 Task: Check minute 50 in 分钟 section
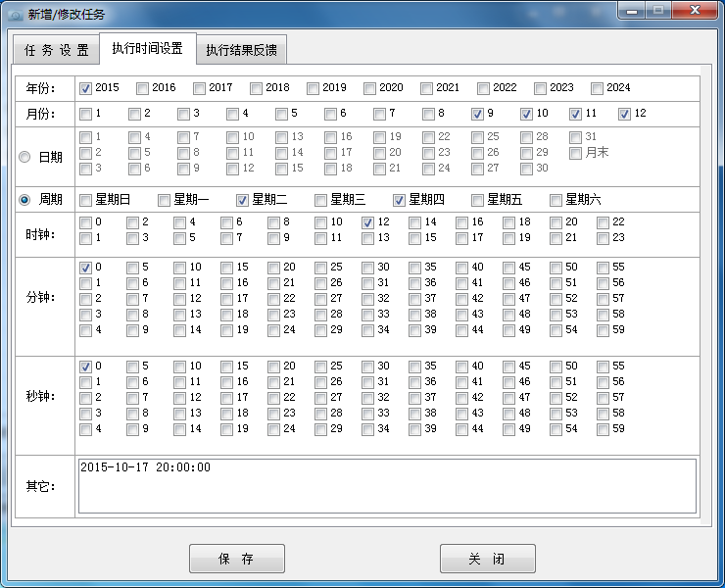coord(556,268)
